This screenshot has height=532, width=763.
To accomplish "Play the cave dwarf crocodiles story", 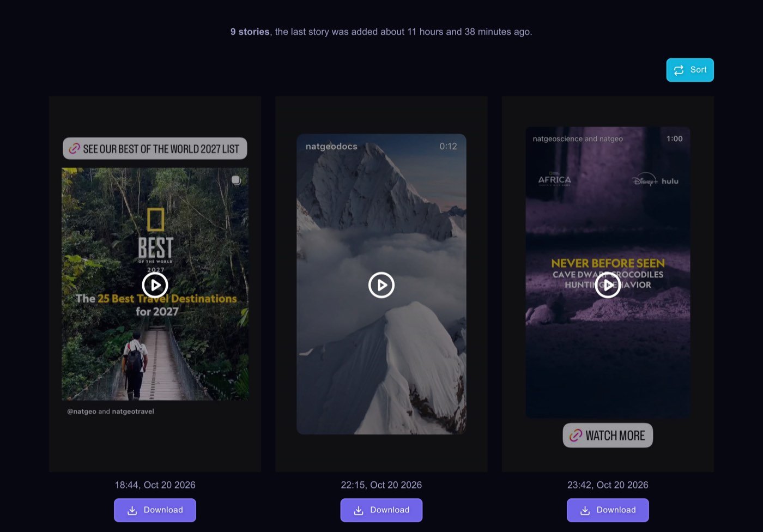I will tap(608, 285).
